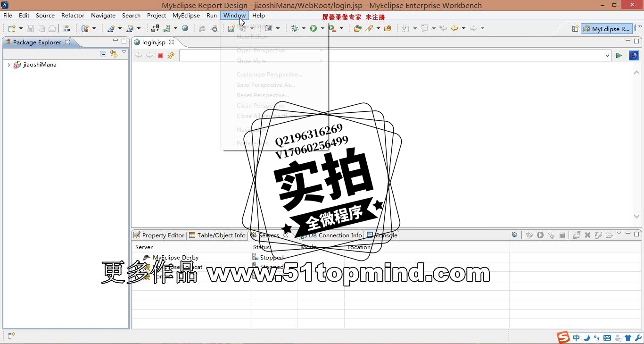
Task: Click the Run/Stop server toolbar icon
Action: [167, 28]
